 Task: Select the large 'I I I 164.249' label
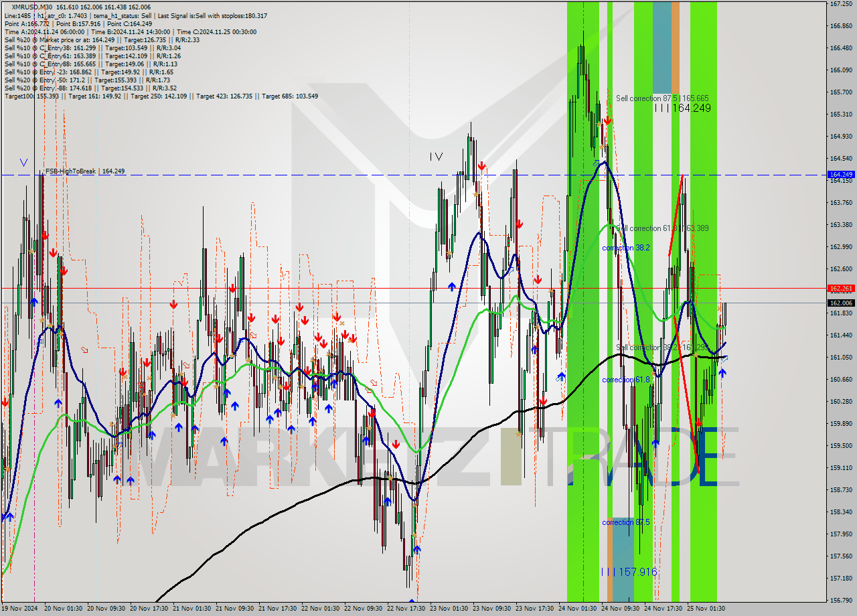682,108
